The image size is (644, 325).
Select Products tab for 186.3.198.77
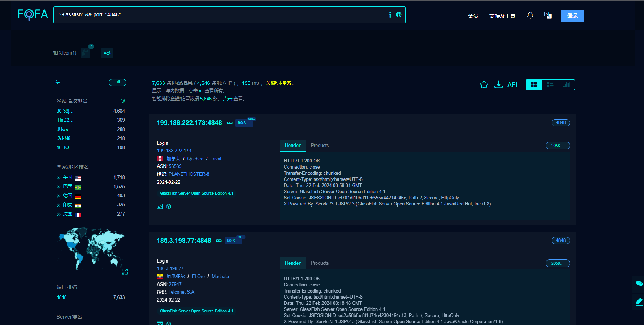pyautogui.click(x=320, y=263)
